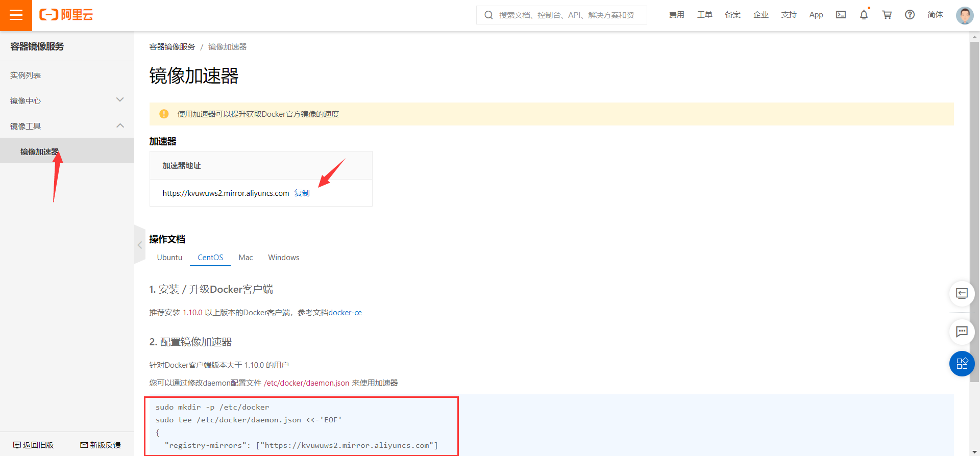Click the search magnifier icon
Image resolution: width=980 pixels, height=456 pixels.
488,15
